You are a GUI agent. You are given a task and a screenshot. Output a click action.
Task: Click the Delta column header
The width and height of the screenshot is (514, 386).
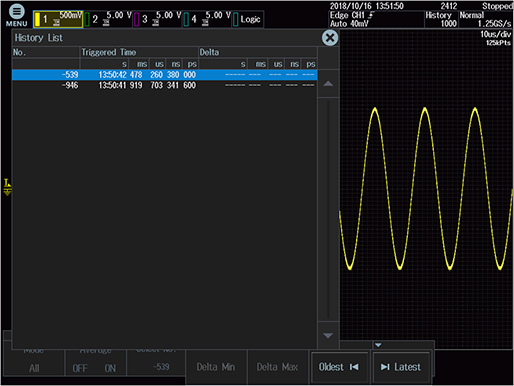258,52
